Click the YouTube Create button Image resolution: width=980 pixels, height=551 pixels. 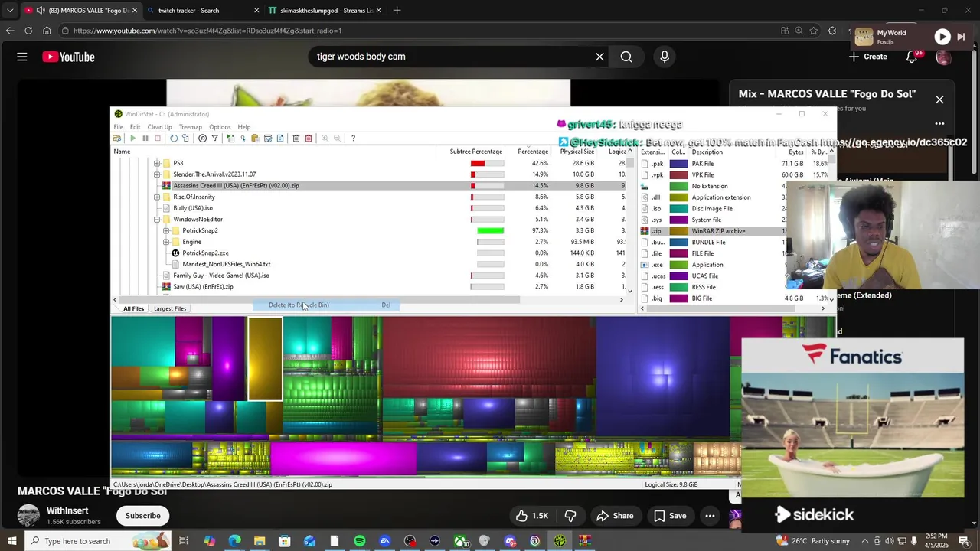868,57
